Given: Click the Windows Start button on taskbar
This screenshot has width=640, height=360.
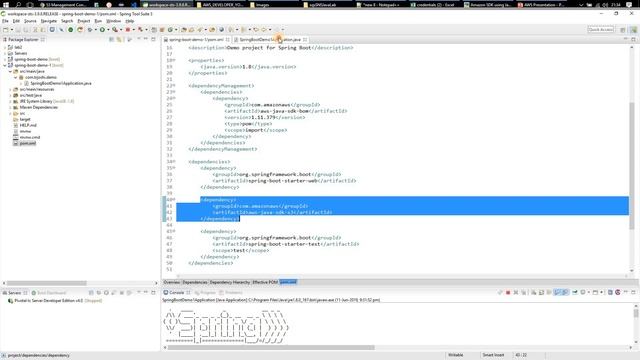Looking at the screenshot, I should [x=6, y=4].
